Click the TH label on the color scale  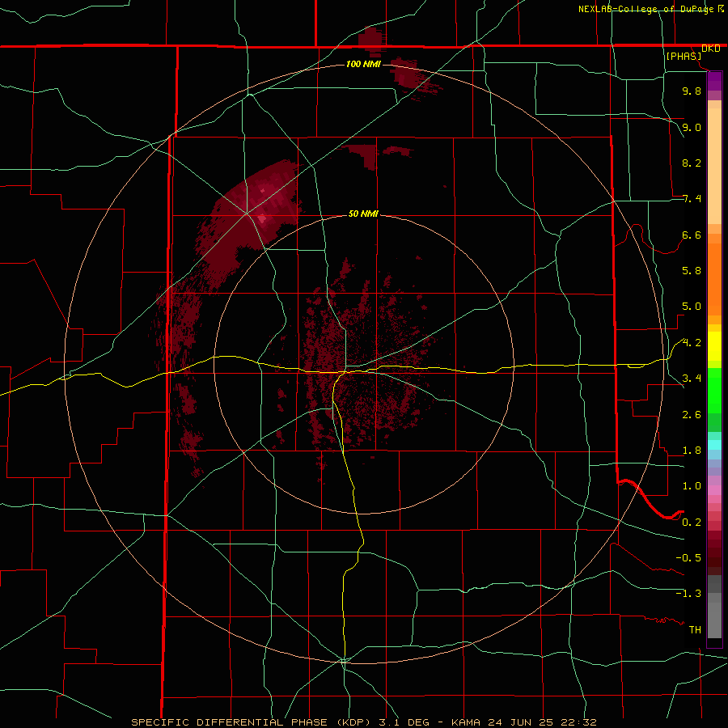click(695, 630)
